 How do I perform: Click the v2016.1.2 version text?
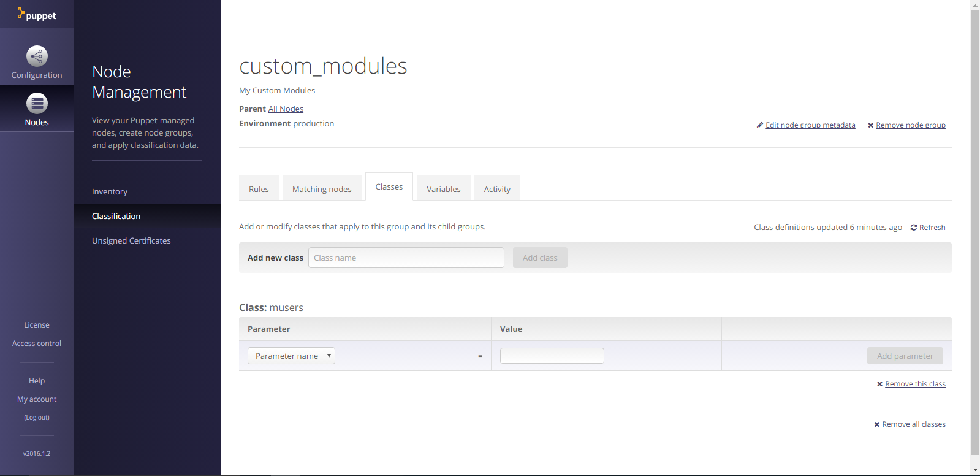coord(37,454)
